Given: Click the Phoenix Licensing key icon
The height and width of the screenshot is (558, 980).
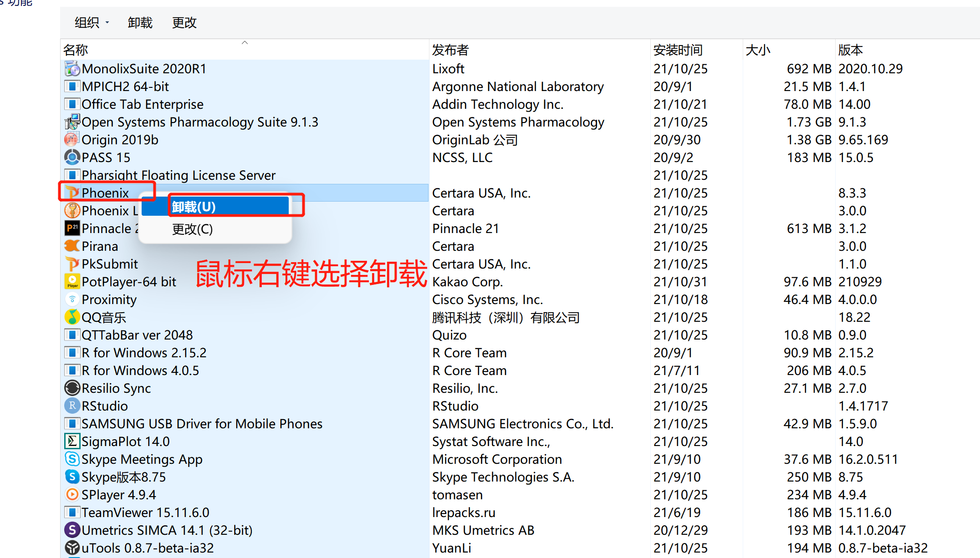Looking at the screenshot, I should click(x=72, y=211).
